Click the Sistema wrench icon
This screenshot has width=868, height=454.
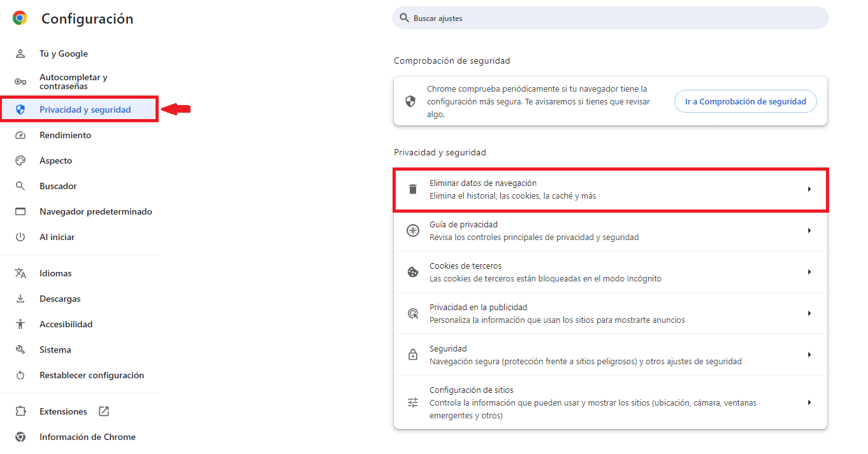[x=21, y=349]
